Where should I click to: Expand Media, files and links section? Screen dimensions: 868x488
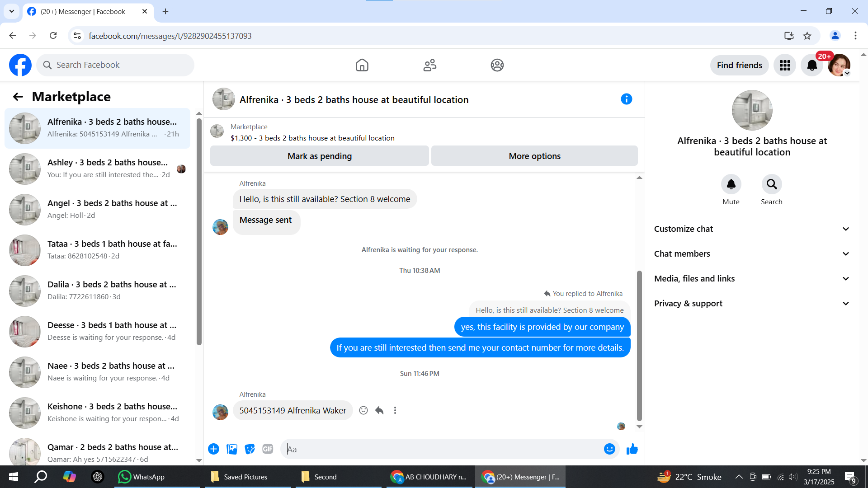[x=752, y=279]
